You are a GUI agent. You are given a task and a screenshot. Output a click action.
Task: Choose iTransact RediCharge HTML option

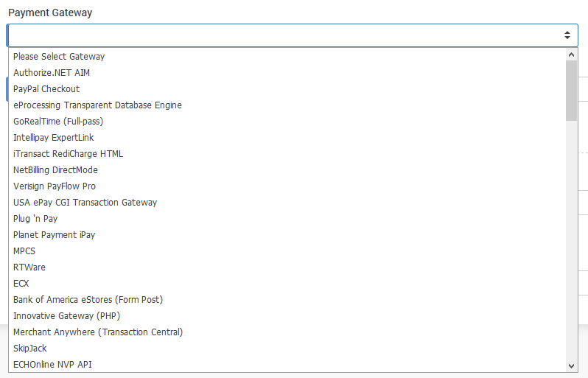69,154
